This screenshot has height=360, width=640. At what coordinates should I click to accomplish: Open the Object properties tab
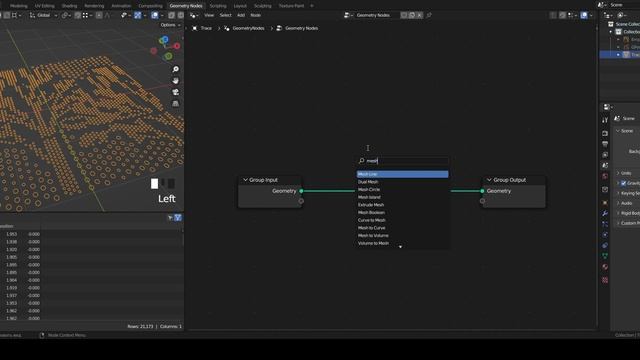coord(605,203)
